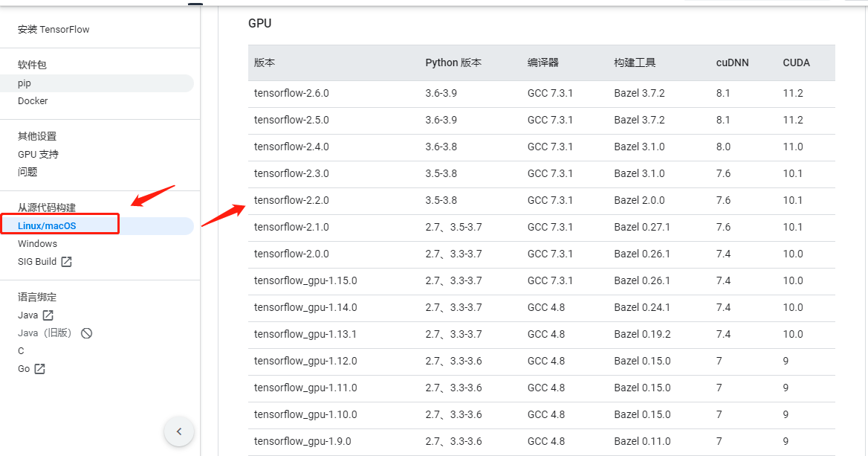The image size is (868, 456).
Task: Click the tensorflow-2.5.0 cell
Action: [x=291, y=120]
